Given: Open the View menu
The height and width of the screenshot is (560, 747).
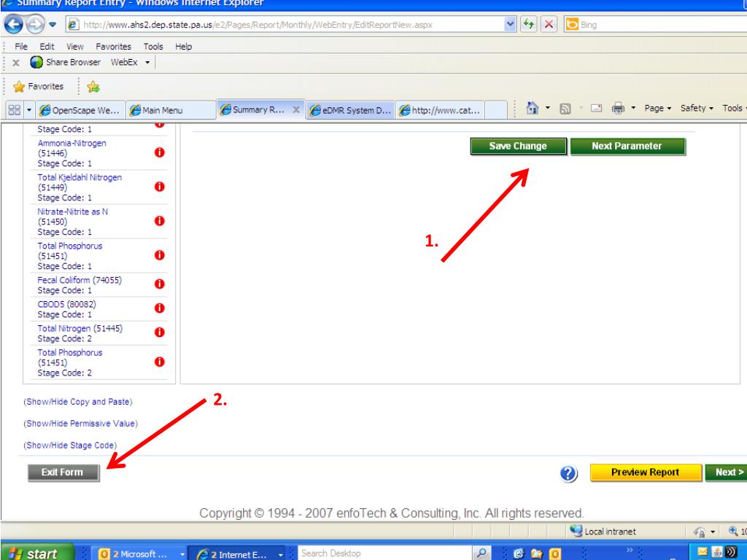Looking at the screenshot, I should 75,46.
